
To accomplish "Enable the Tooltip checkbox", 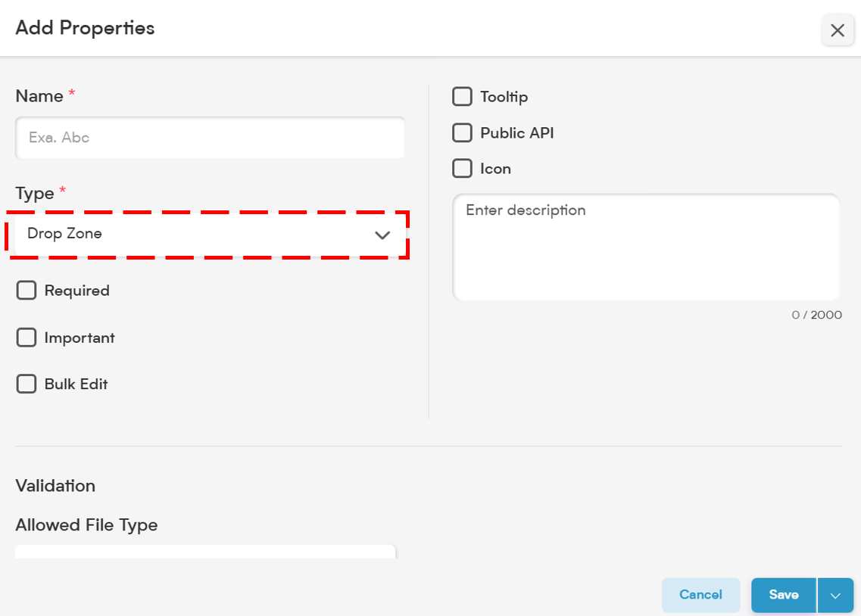I will [x=462, y=97].
